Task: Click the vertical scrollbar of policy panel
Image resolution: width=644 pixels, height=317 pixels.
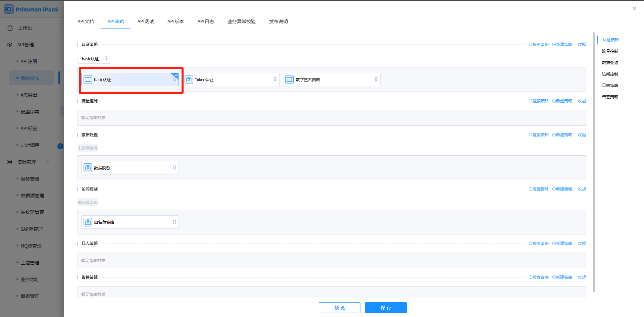Action: click(x=593, y=161)
